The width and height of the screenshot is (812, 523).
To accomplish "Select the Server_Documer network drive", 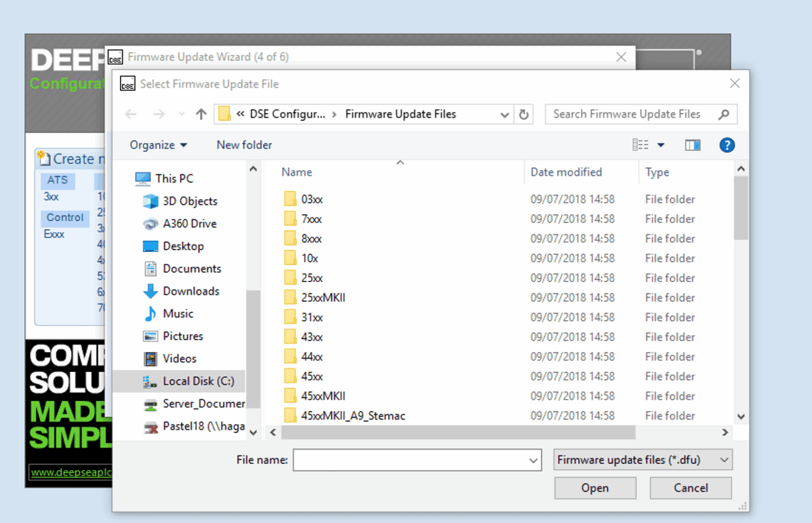I will [x=193, y=404].
